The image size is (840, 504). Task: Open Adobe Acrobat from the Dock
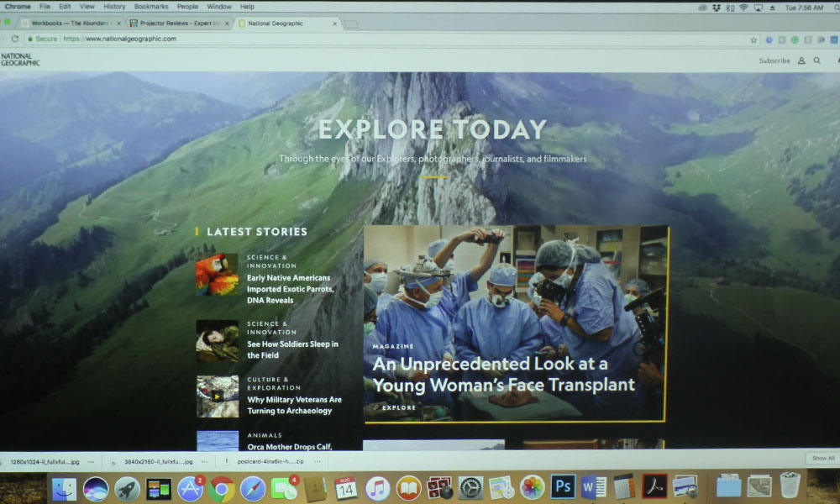point(654,487)
